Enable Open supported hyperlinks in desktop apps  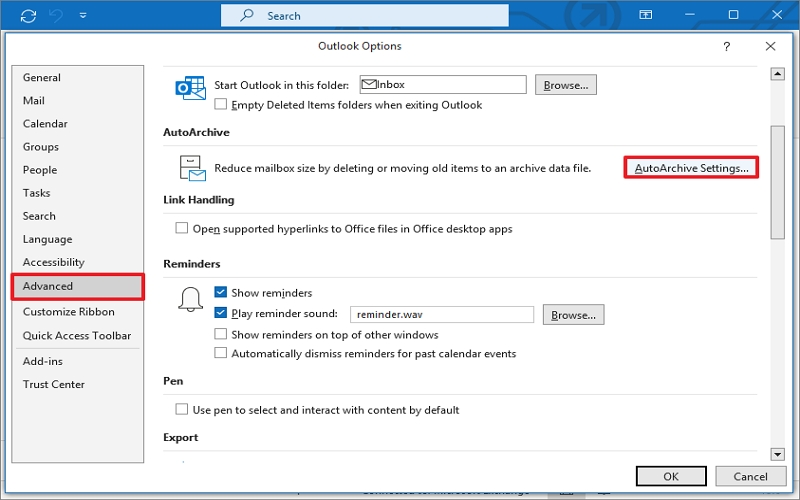click(182, 228)
